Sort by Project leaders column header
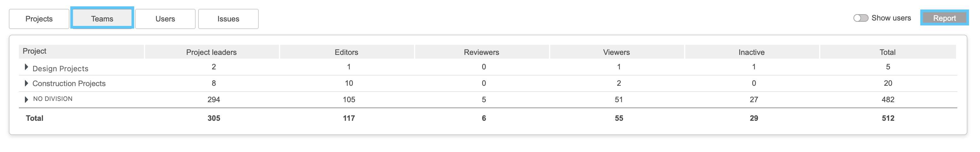980x152 pixels. [x=211, y=52]
